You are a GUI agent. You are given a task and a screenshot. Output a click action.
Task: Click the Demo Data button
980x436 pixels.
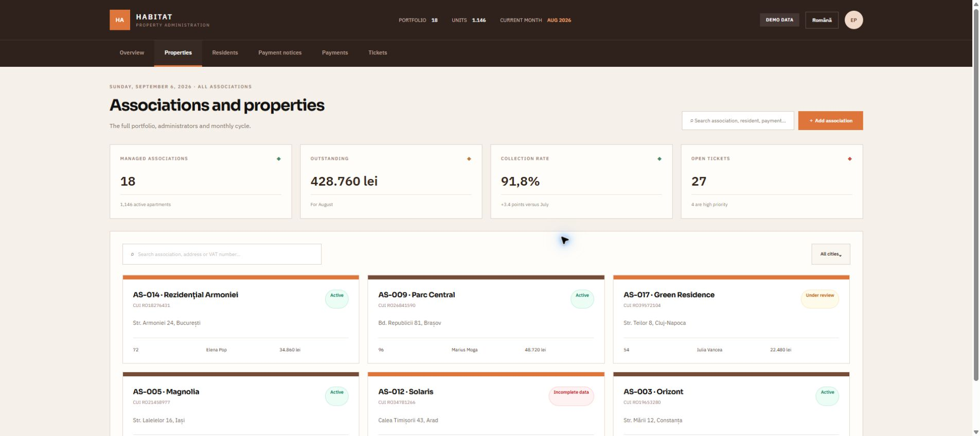point(779,20)
